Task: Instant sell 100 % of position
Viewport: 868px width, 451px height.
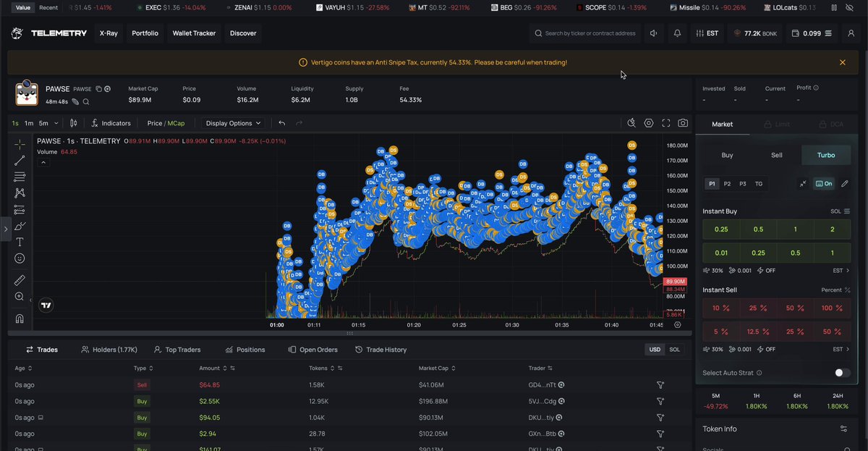Action: (832, 308)
